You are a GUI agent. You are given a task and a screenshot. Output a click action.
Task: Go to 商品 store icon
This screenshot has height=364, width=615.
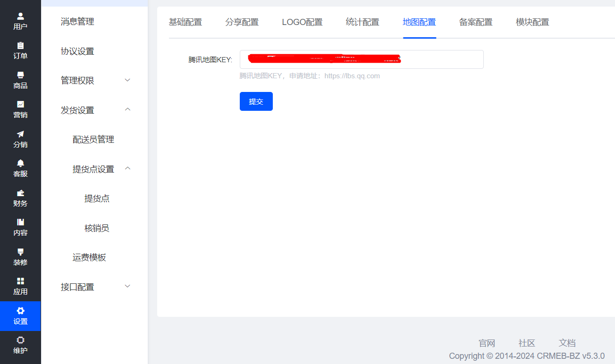click(20, 75)
